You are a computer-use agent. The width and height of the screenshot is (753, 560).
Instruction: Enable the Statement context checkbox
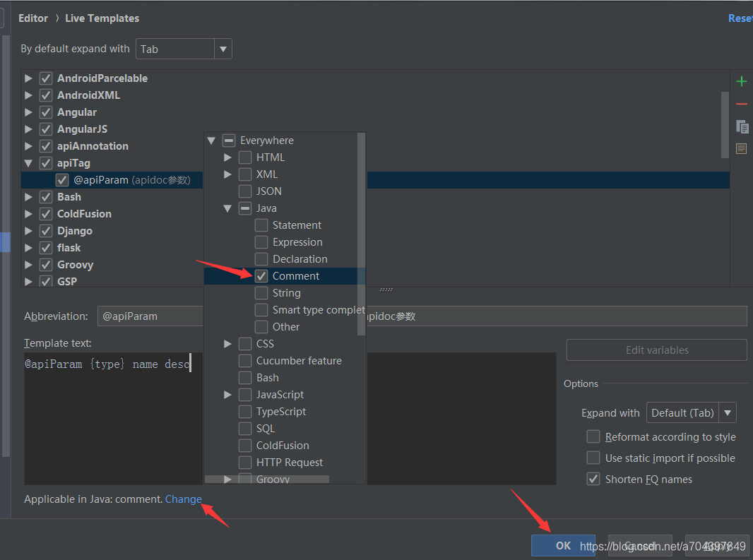pos(261,225)
